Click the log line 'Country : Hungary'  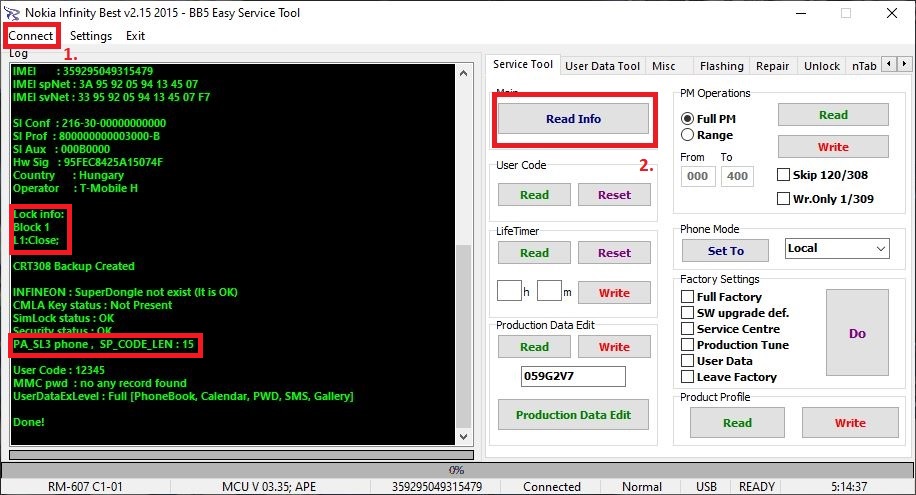point(68,175)
